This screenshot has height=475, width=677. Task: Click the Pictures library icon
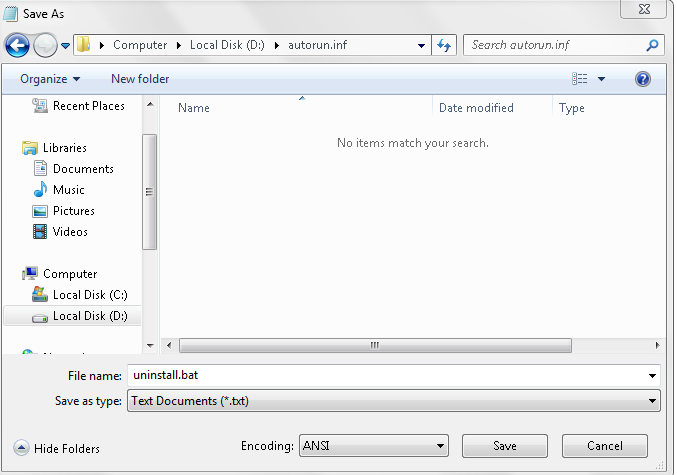point(40,211)
